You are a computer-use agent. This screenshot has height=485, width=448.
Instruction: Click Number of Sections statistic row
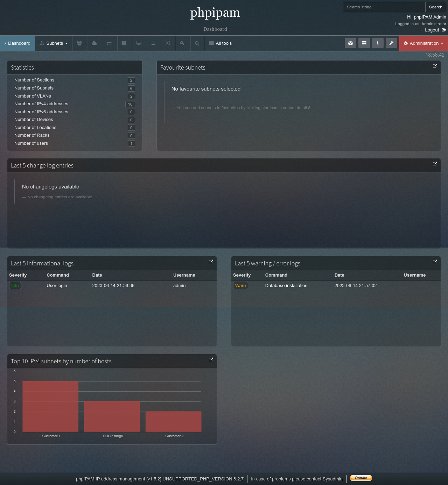75,80
